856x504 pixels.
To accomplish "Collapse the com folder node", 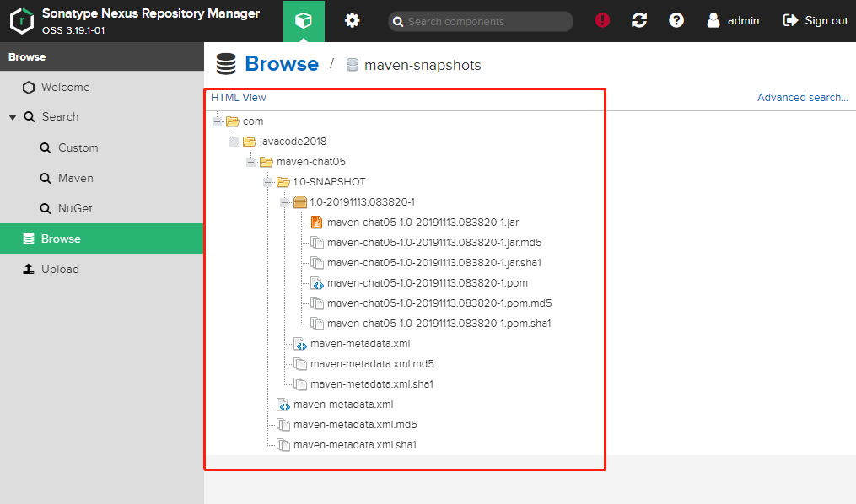I will pyautogui.click(x=218, y=121).
